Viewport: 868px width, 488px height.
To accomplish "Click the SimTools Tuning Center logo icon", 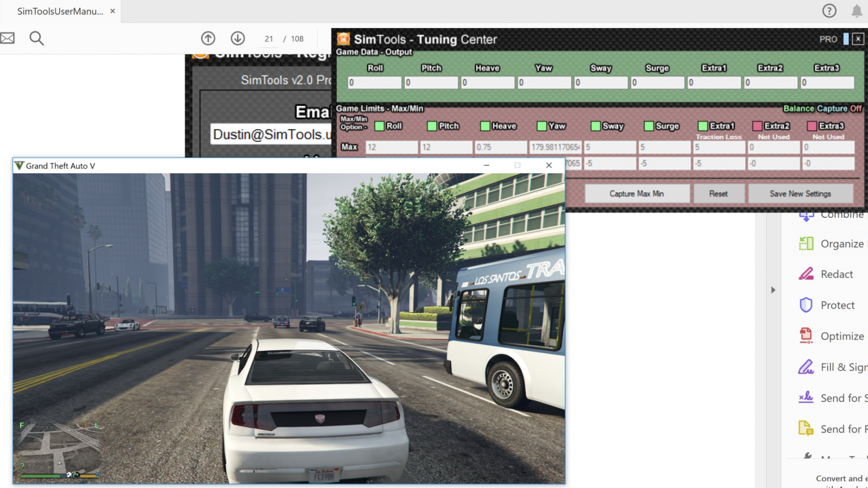I will pyautogui.click(x=343, y=39).
